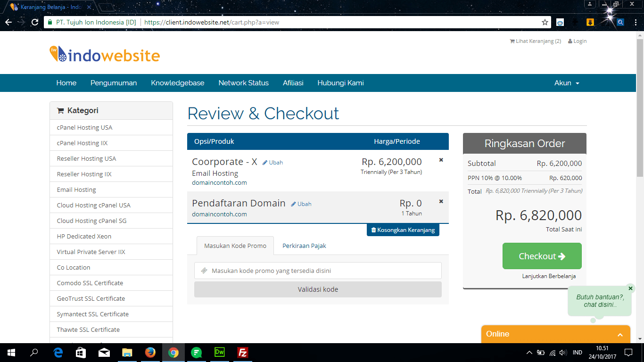This screenshot has height=362, width=644.
Task: Click the Validasi kode button
Action: click(x=318, y=289)
